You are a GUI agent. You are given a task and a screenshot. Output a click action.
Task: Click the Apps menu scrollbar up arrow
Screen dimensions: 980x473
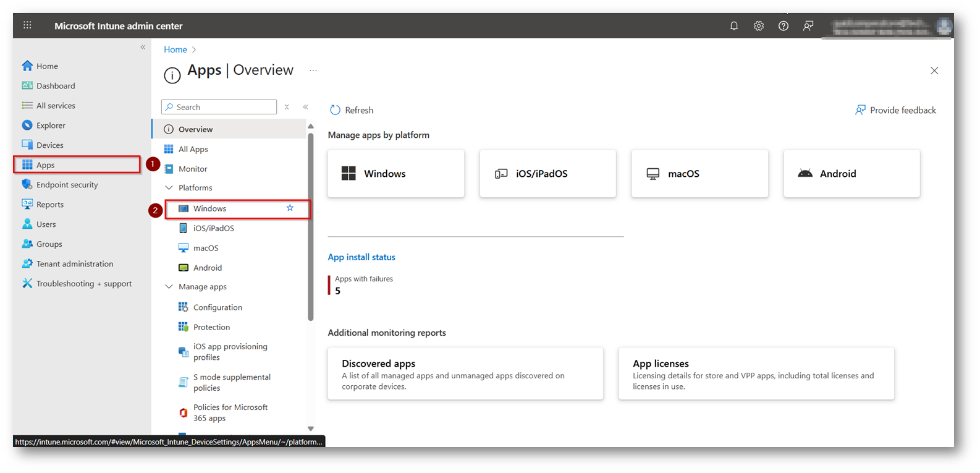(311, 126)
